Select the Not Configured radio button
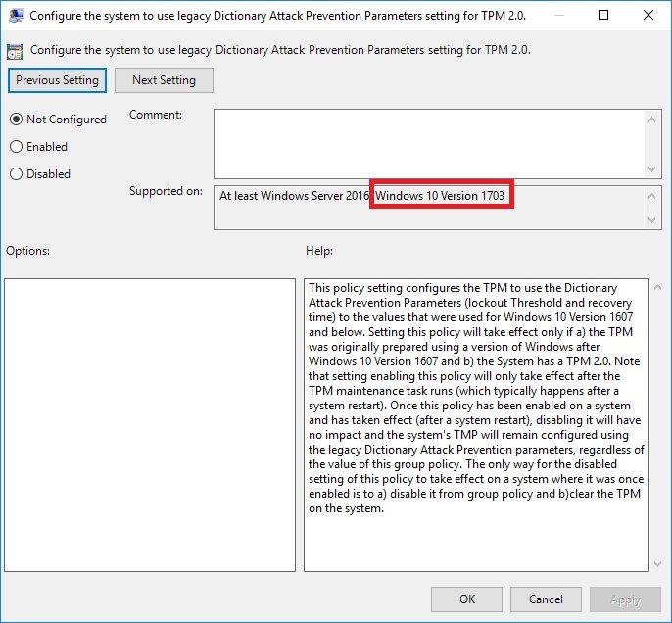The image size is (672, 623). [x=17, y=120]
